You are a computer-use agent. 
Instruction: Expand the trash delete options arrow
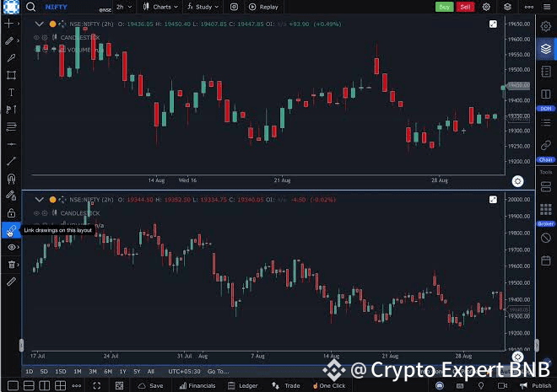click(19, 265)
